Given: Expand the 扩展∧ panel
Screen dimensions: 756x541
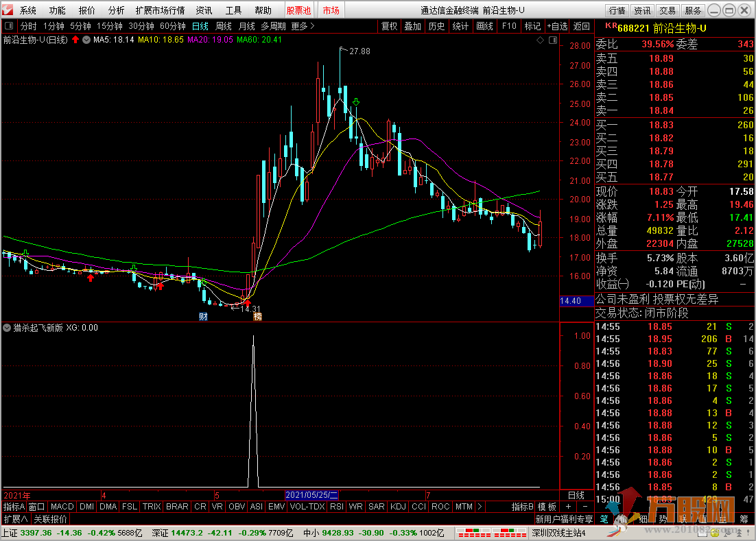Looking at the screenshot, I should coord(16,519).
